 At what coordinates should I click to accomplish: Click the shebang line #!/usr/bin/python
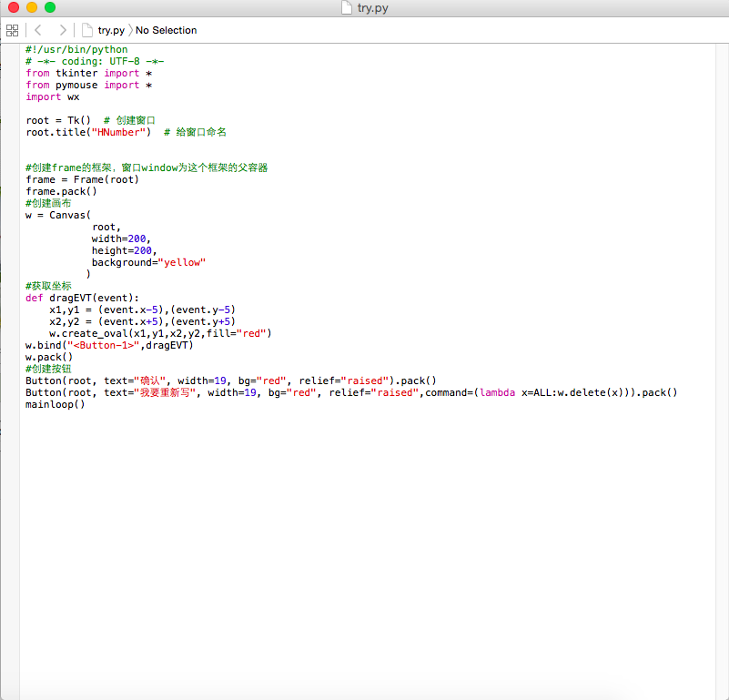point(76,49)
